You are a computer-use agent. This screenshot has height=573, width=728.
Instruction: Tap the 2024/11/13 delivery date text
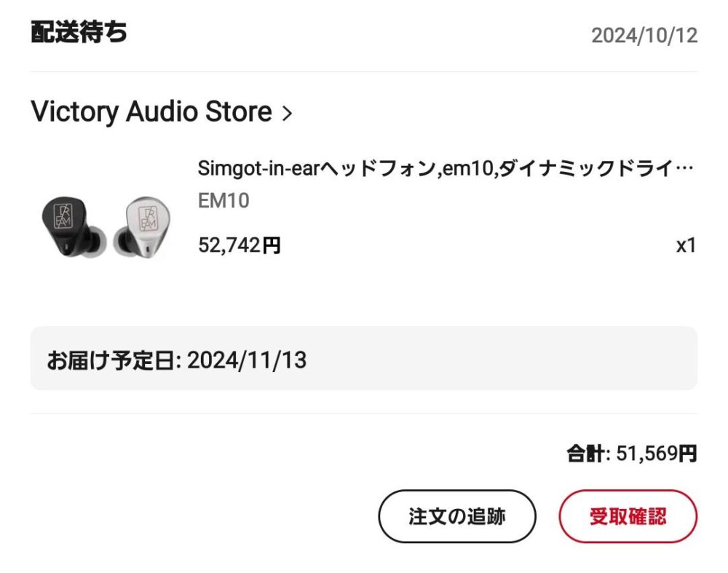247,360
